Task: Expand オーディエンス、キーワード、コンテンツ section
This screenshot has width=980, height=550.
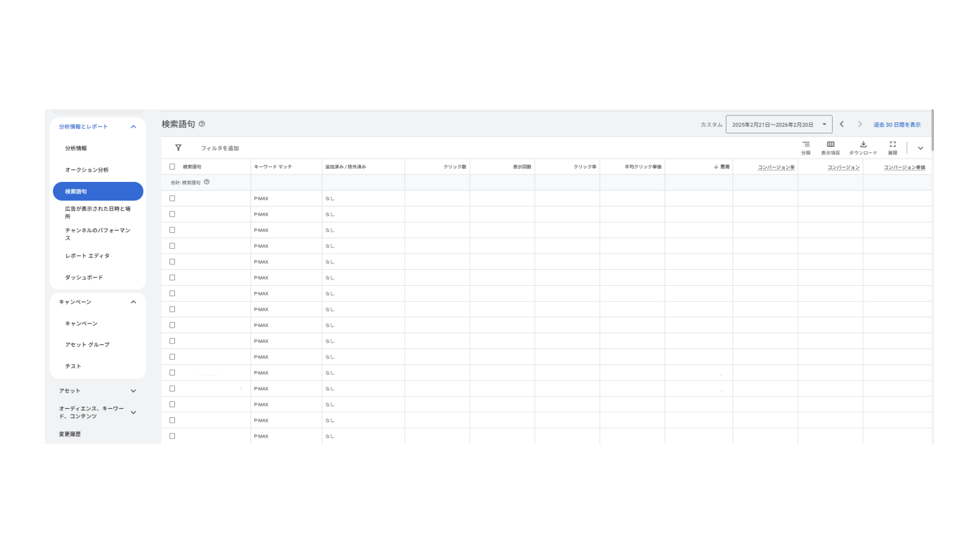Action: click(133, 412)
